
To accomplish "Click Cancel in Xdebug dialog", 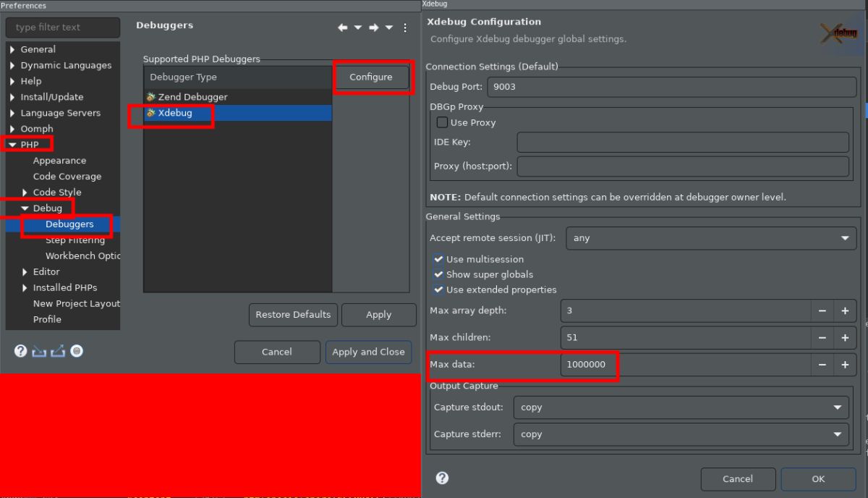I will click(x=738, y=479).
